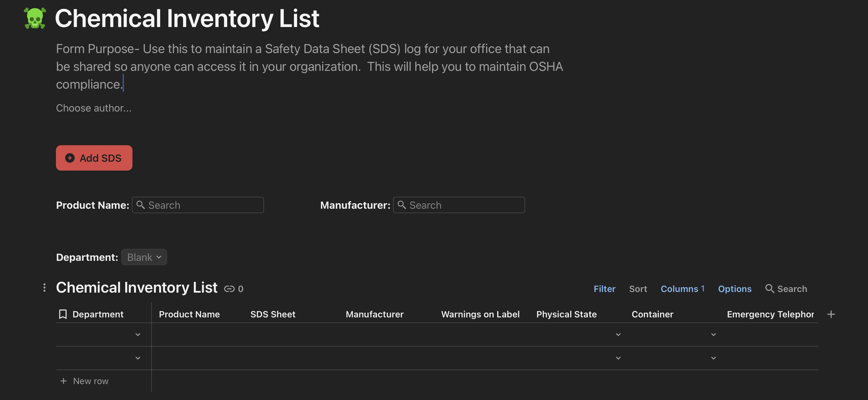Open the Department Blank filter dropdown
The height and width of the screenshot is (400, 868).
pyautogui.click(x=144, y=257)
